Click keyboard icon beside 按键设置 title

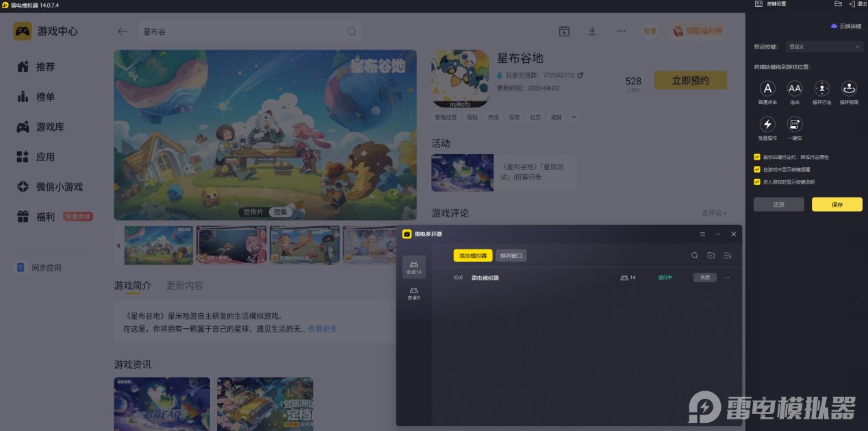pyautogui.click(x=758, y=4)
